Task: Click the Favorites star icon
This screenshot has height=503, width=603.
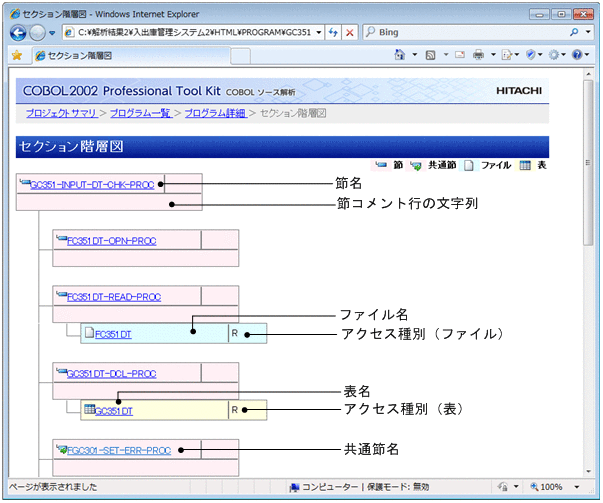Action: [17, 56]
